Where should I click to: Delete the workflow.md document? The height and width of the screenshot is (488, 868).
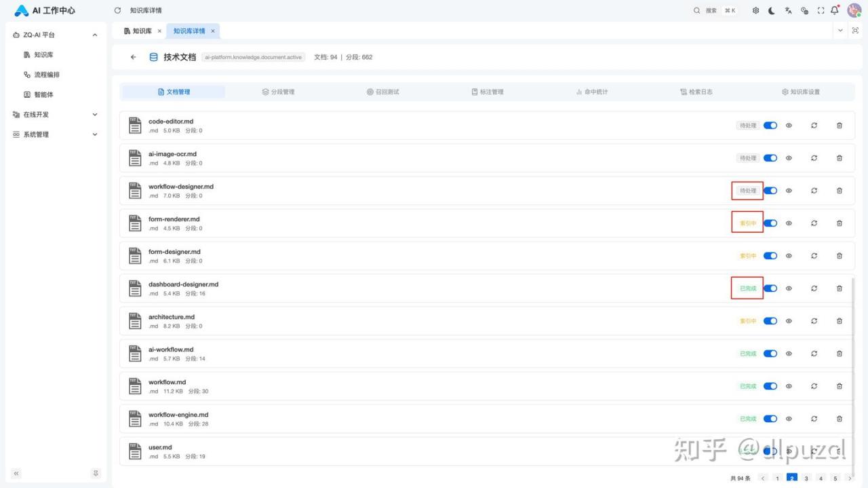[x=839, y=386]
